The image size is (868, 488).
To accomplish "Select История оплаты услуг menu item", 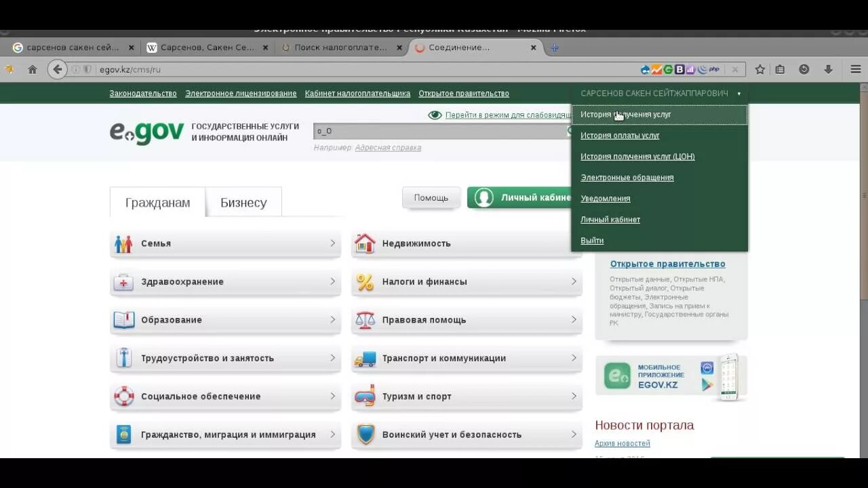I will [x=620, y=136].
